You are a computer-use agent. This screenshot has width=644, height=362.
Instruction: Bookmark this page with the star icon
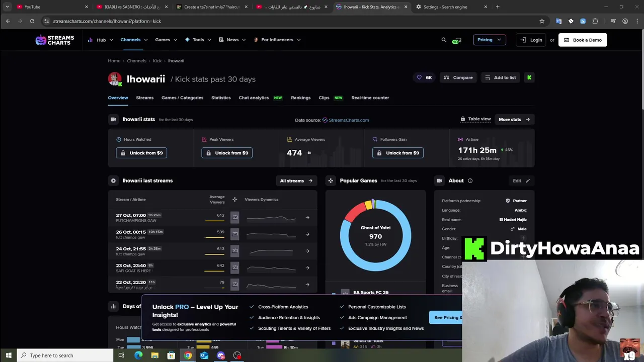point(542,21)
